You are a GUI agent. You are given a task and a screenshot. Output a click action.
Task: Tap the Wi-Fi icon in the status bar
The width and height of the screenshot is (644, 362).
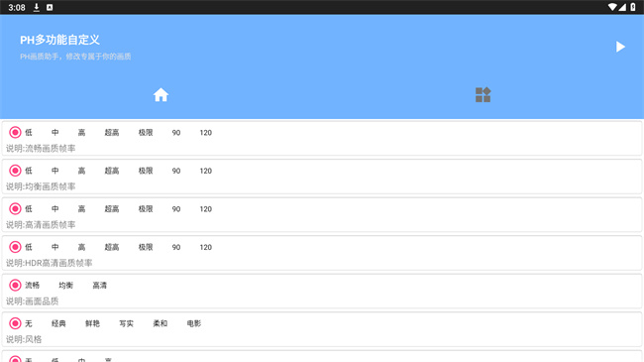[612, 7]
